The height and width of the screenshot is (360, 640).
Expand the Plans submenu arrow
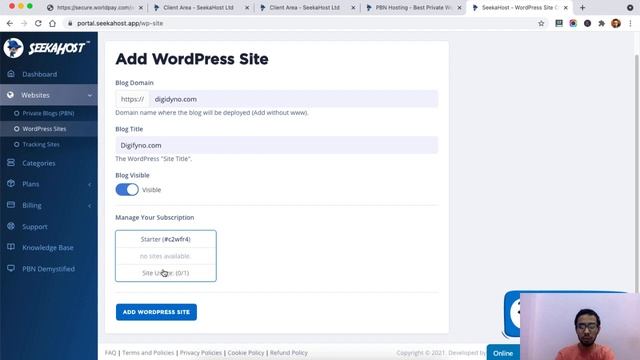click(90, 184)
